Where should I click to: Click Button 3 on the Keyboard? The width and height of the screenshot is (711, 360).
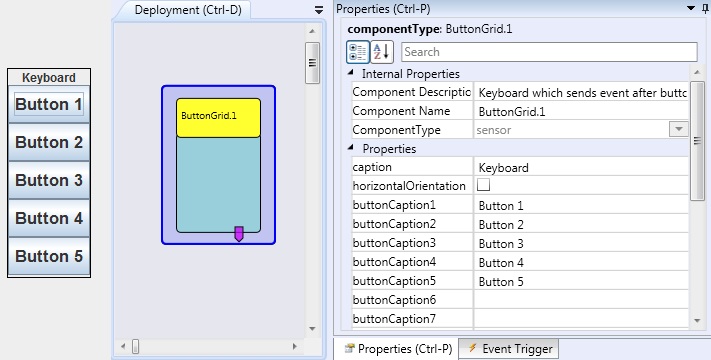pos(49,180)
